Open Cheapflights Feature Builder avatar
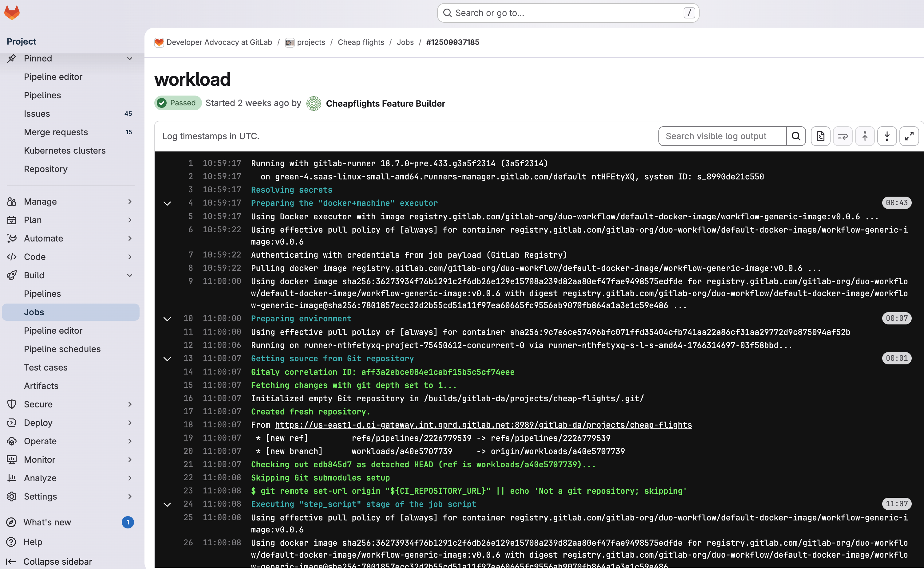Screen dimensions: 924x569 tap(314, 104)
